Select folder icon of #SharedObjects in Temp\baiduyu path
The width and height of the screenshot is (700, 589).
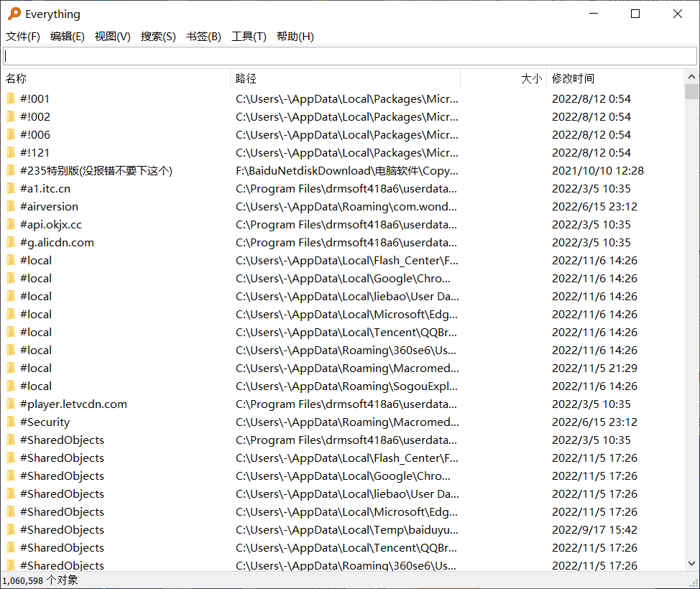click(x=11, y=529)
